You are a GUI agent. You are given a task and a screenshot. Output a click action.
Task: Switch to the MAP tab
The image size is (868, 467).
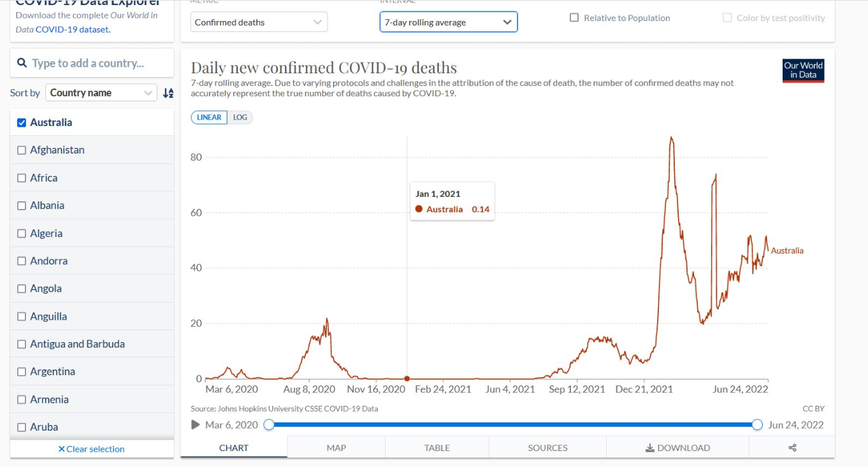336,448
